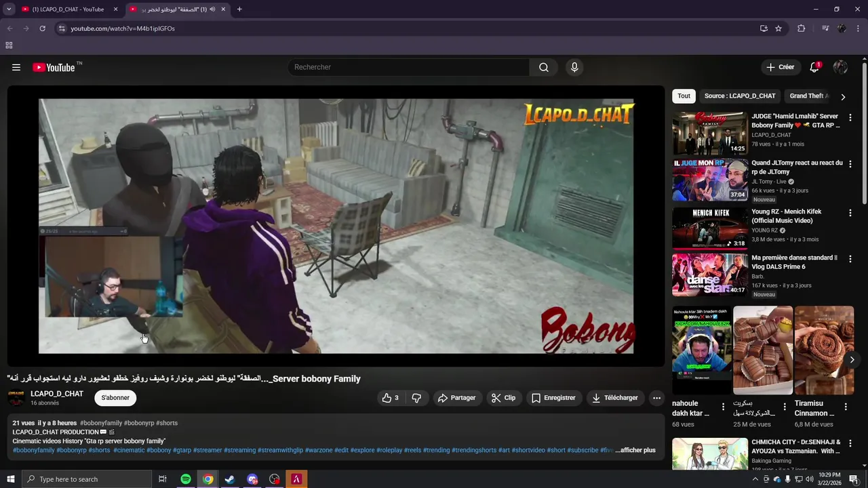Open options for JLTomy react video
868x488 pixels.
coord(850,164)
